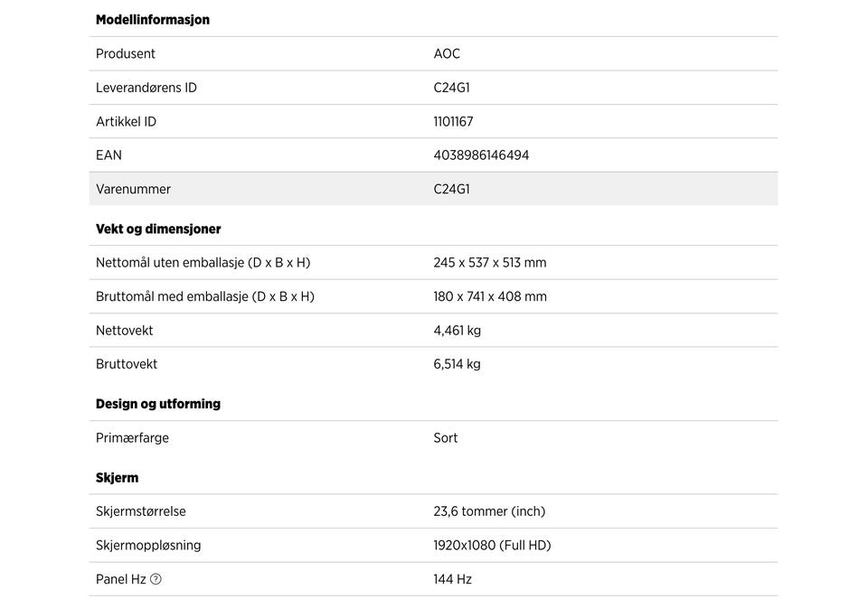Viewport: 868px width, 599px height.
Task: Click the 1920x1080 (Full HD) resolution value
Action: point(492,546)
